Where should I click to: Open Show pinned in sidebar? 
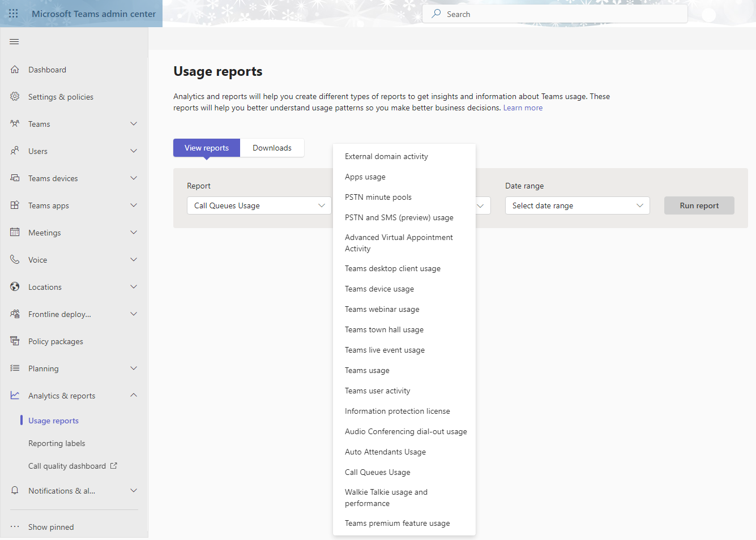(51, 527)
